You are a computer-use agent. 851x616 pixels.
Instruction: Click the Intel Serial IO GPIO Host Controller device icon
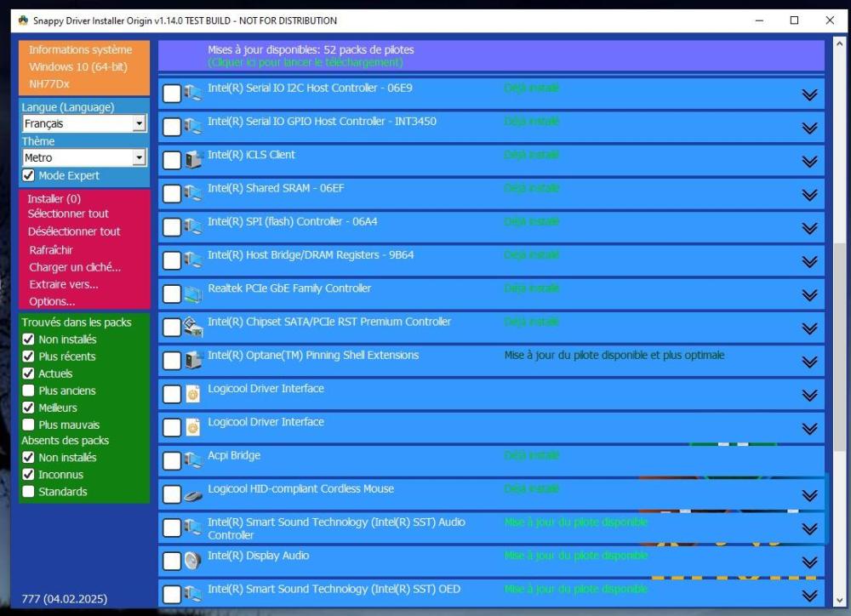coord(192,127)
